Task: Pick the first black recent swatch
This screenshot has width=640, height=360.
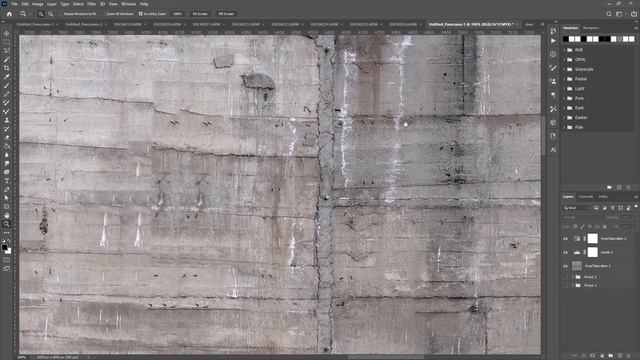Action: [x=565, y=39]
